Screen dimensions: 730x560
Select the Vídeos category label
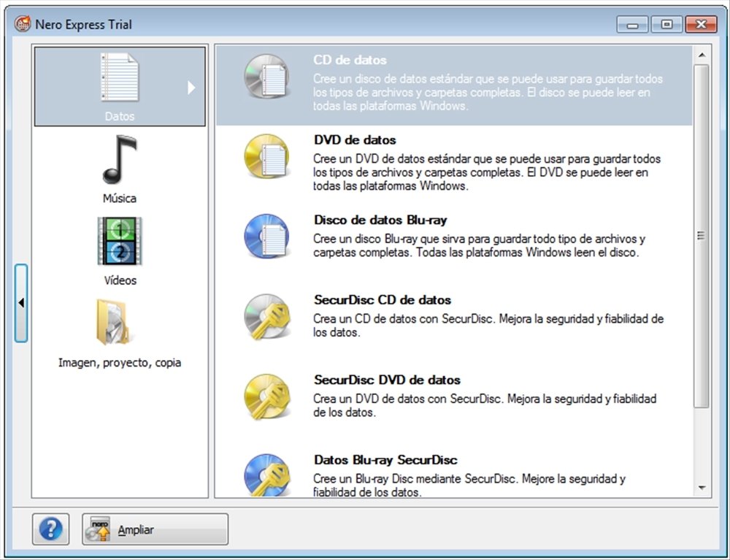[x=120, y=280]
